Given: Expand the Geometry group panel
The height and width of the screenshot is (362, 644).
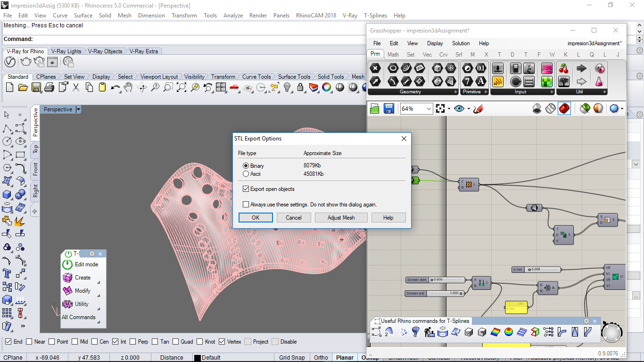Looking at the screenshot, I should tap(455, 92).
